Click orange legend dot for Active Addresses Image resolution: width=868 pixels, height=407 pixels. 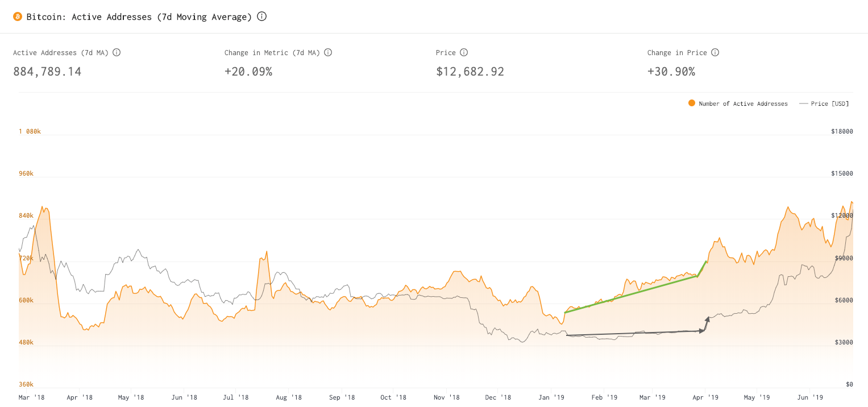692,103
